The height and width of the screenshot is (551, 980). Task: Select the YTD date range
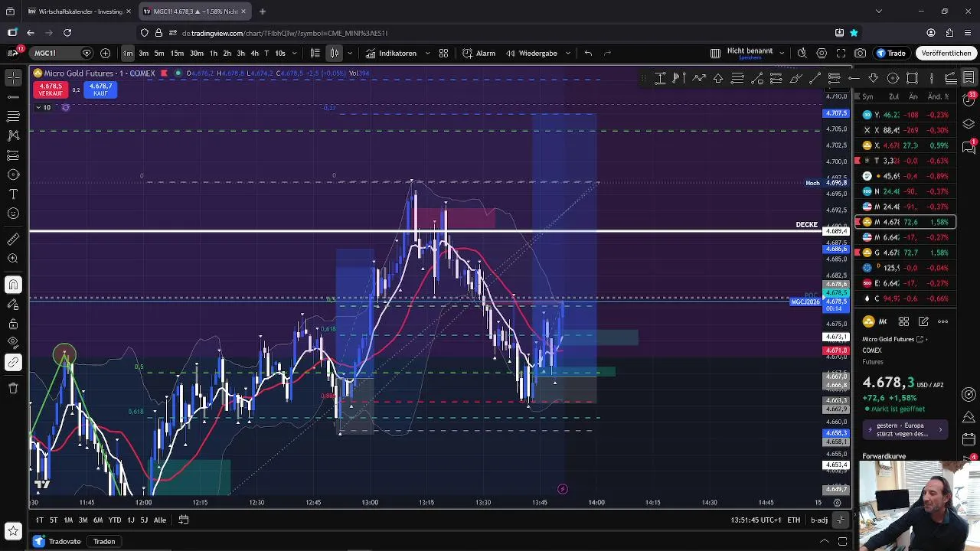115,520
